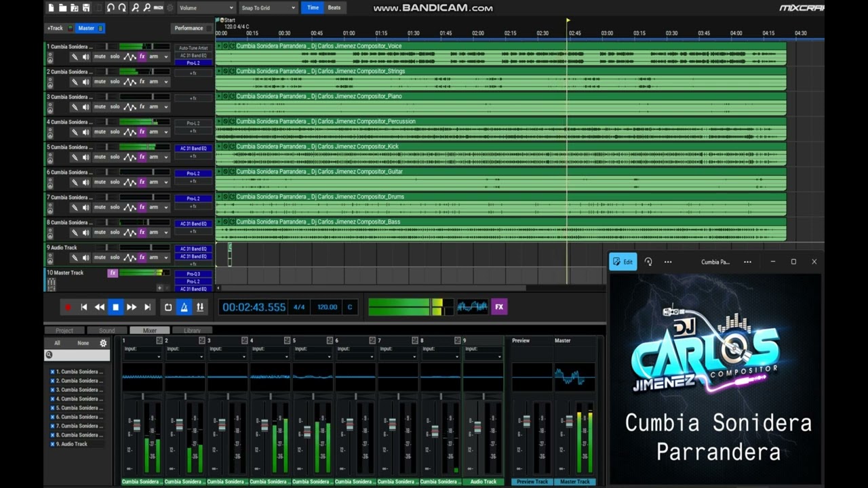Click None in the mixer track filter
Viewport: 868px width, 488px height.
[83, 343]
